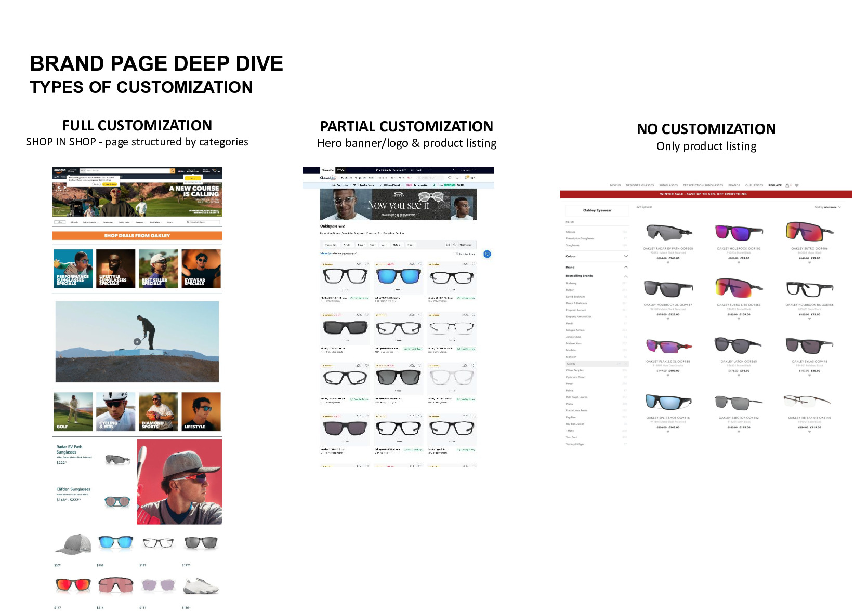
Task: Click the Winter Sale red banner
Action: (706, 194)
